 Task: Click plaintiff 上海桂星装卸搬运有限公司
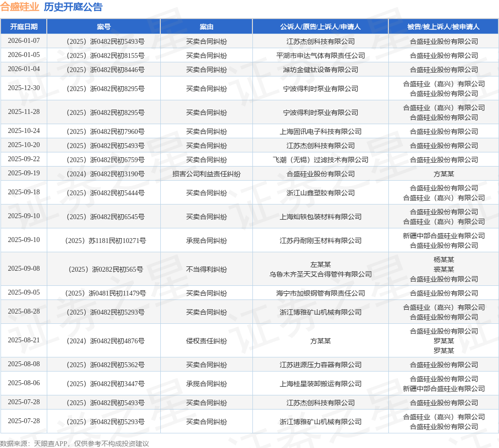pyautogui.click(x=321, y=384)
